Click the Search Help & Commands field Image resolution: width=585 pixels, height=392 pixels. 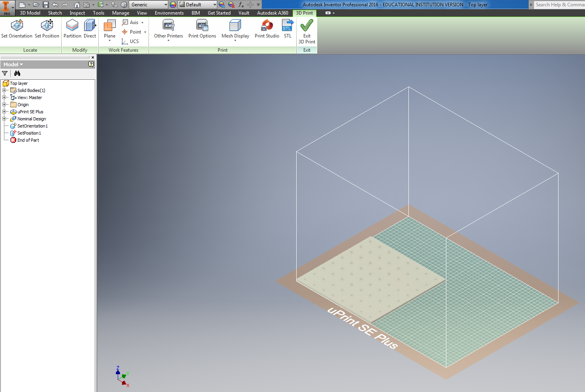559,5
